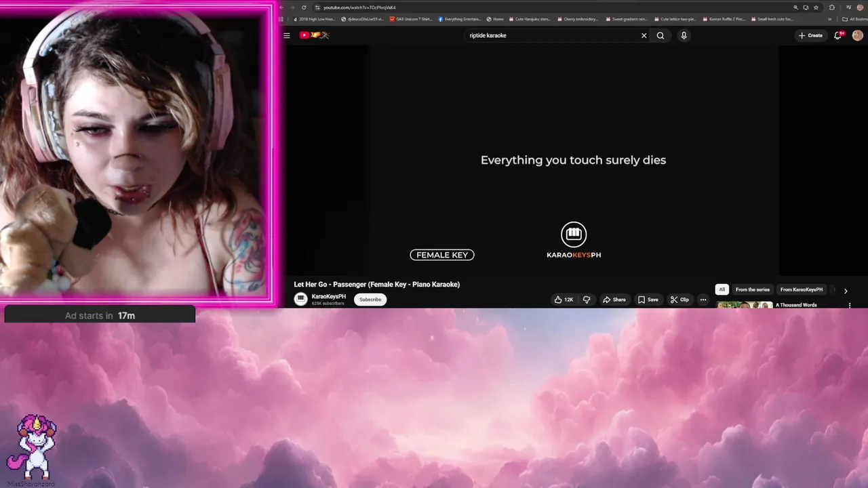Viewport: 868px width, 488px height.
Task: Go to the YouTube home logo
Action: (x=314, y=35)
